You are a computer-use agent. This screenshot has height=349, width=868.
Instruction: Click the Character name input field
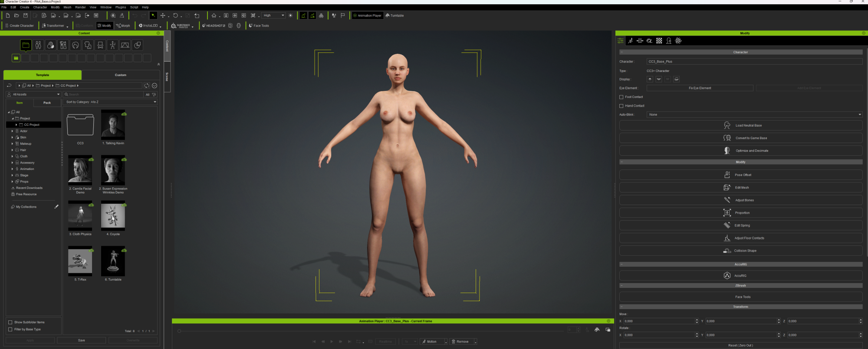point(754,62)
